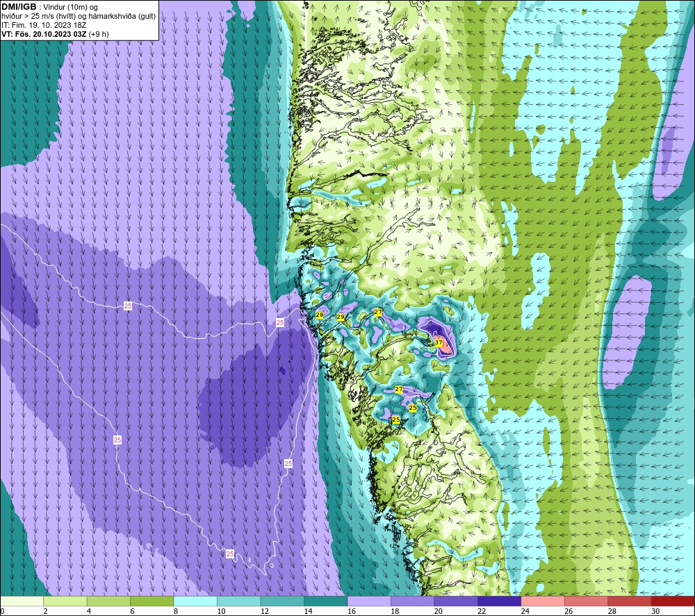Click the scale number 30

655,611
